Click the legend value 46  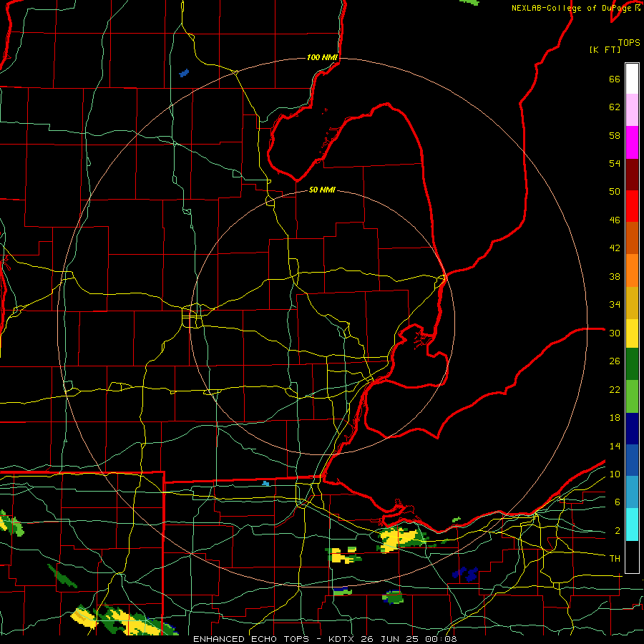615,220
